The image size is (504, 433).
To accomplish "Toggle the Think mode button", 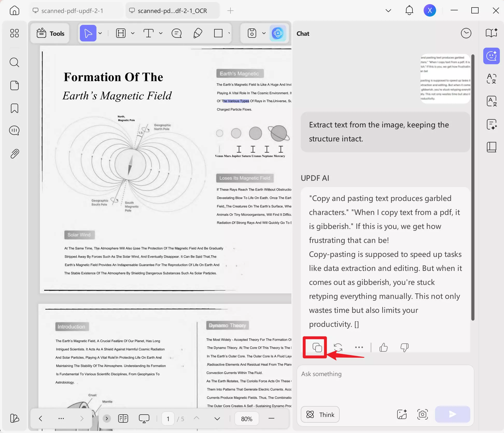I will click(x=320, y=415).
